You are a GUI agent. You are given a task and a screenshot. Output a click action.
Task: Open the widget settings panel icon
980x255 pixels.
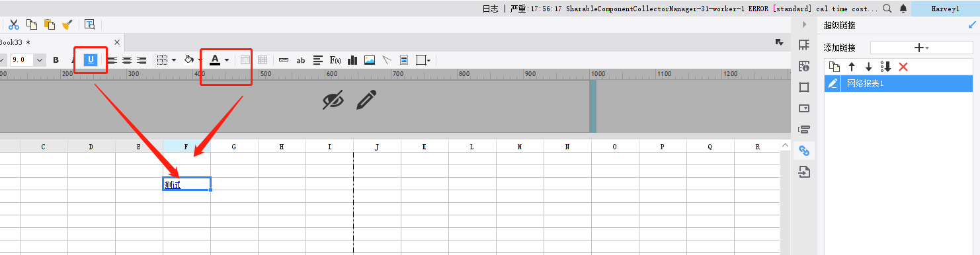pos(804,108)
